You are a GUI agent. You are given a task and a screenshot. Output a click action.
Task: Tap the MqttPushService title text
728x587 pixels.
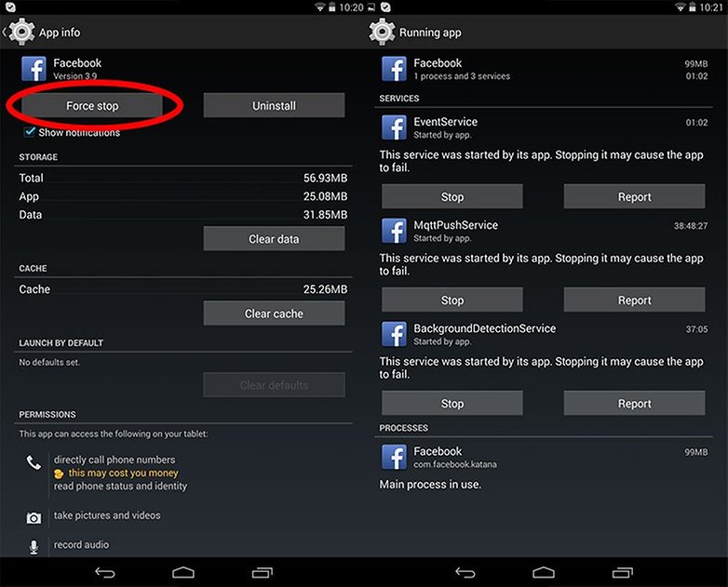pos(455,225)
